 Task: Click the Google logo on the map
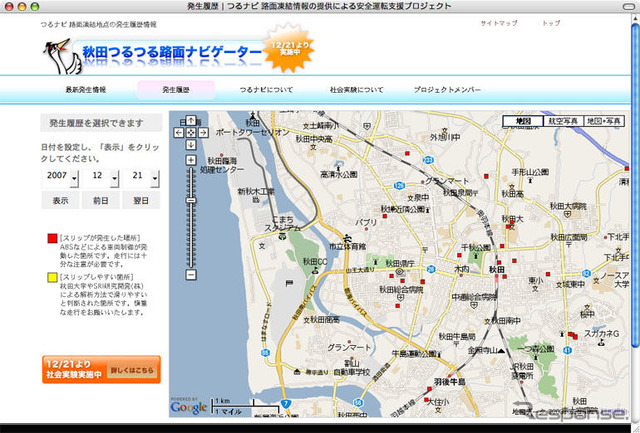click(x=189, y=407)
